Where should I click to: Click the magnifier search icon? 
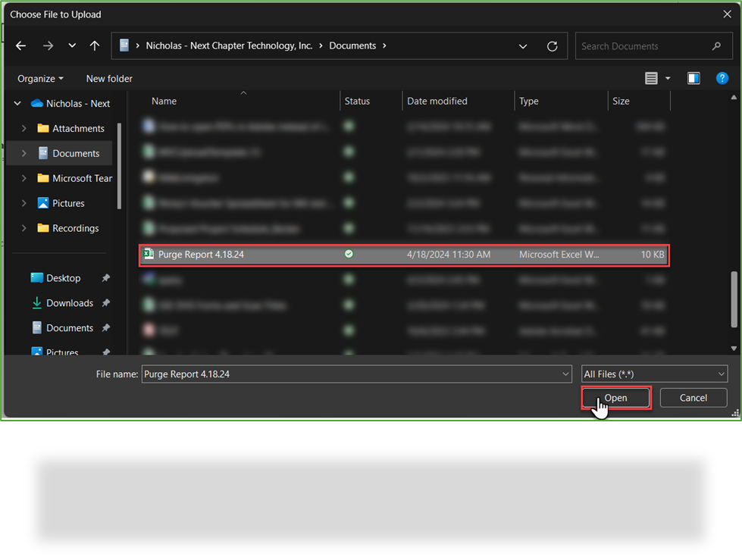716,46
